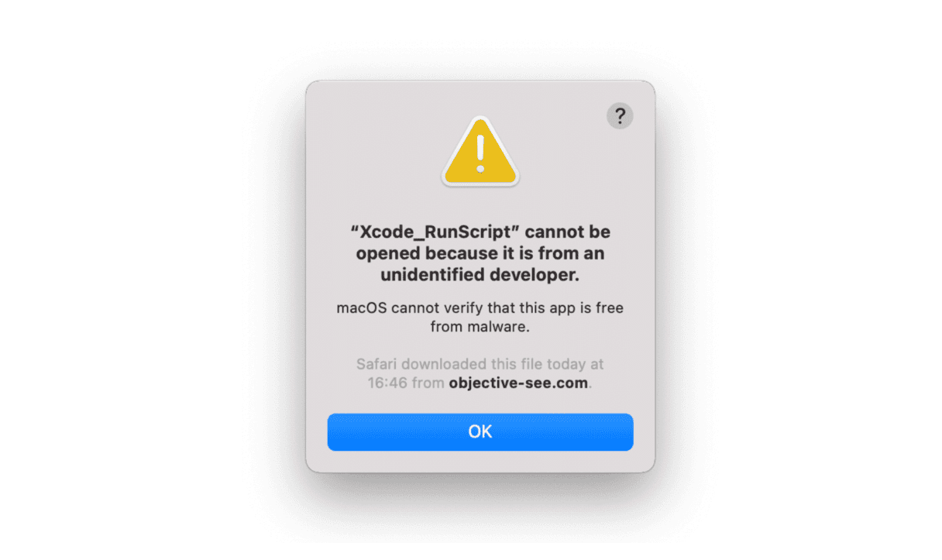Click the "unidentified developer." heading line
Screen dimensions: 942x560
[480, 275]
